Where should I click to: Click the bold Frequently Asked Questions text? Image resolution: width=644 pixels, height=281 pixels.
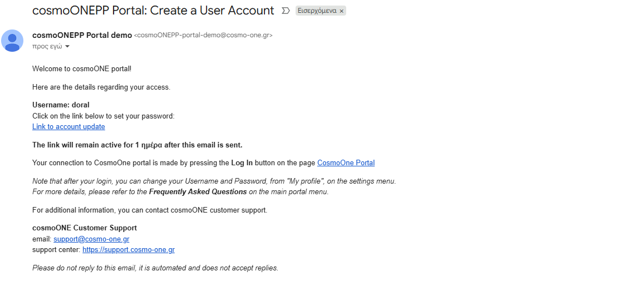tap(198, 192)
